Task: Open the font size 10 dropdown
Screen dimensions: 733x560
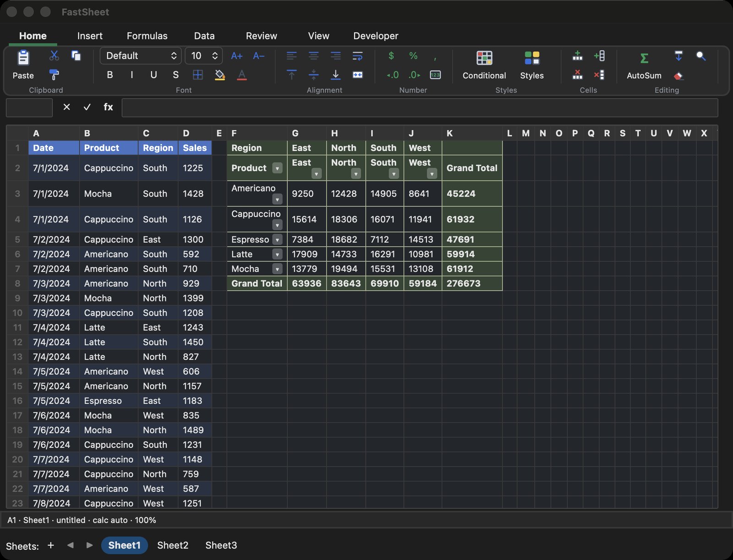Action: 204,56
